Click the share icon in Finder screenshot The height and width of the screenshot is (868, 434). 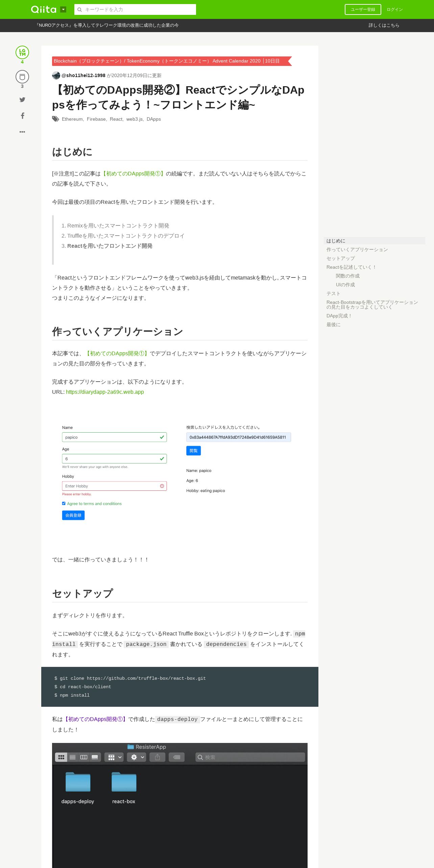158,757
